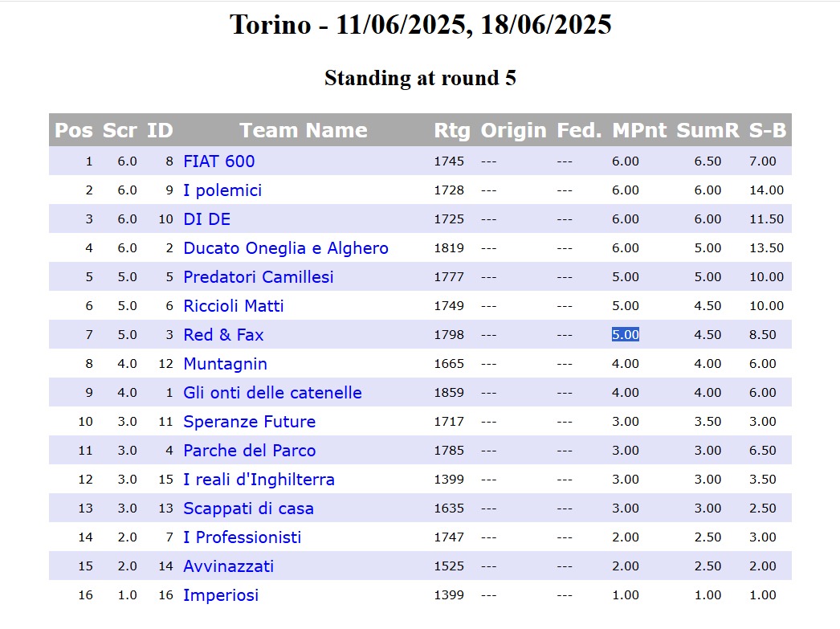The height and width of the screenshot is (629, 840).
Task: Click the Team Name column header
Action: point(304,130)
